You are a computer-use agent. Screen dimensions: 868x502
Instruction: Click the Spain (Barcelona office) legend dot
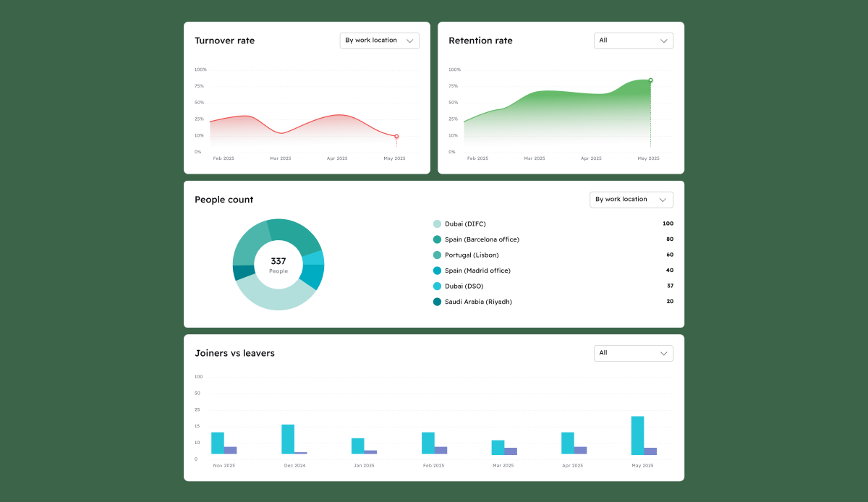pos(437,239)
